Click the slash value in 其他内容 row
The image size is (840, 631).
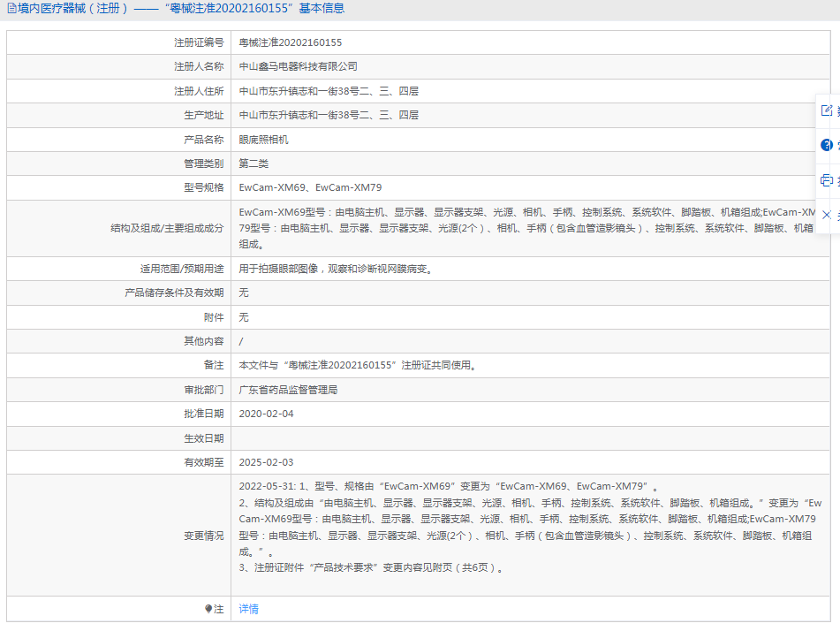point(240,341)
